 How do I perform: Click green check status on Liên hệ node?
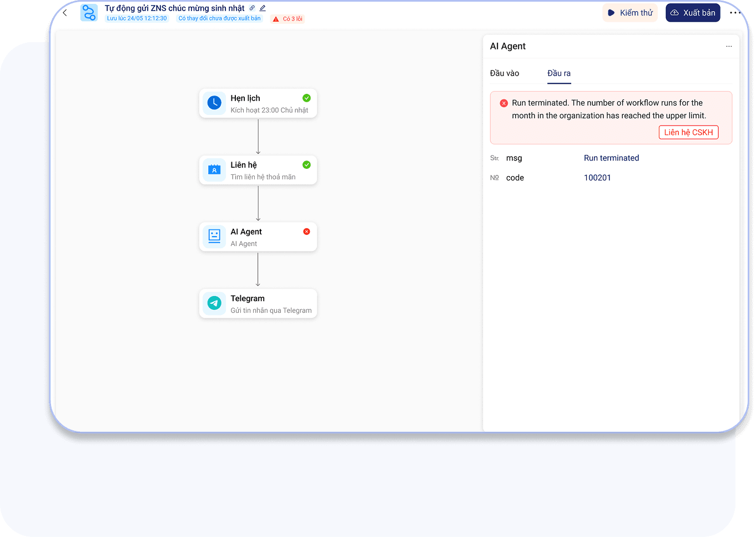pos(306,165)
